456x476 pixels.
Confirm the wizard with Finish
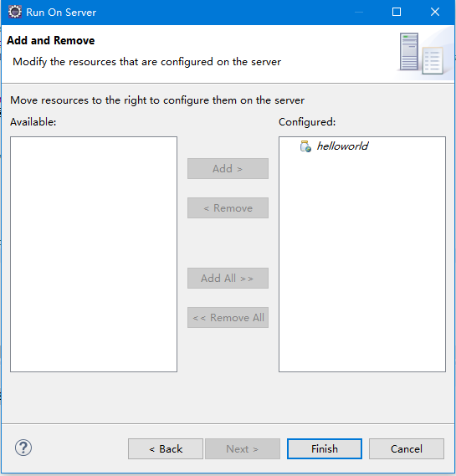pos(325,448)
